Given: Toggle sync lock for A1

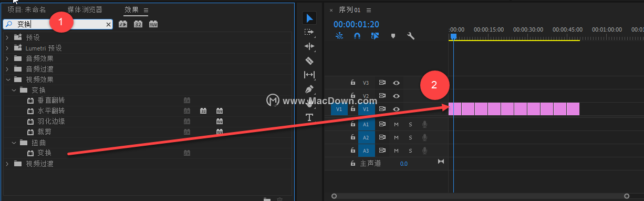Looking at the screenshot, I should (382, 124).
